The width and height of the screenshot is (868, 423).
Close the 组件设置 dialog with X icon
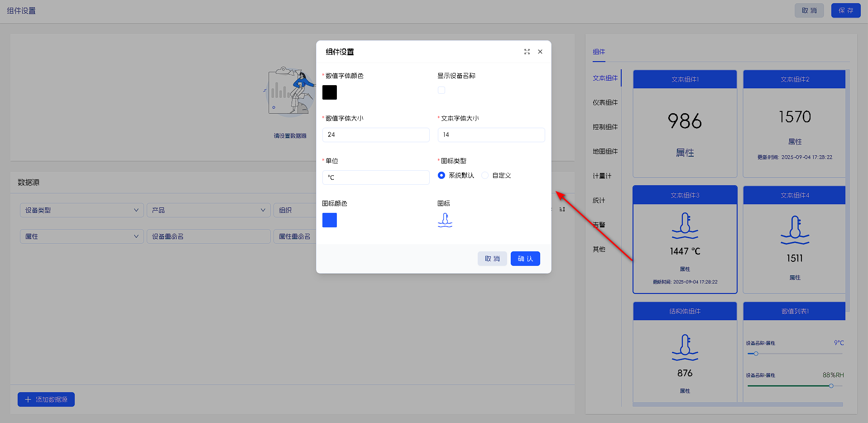pyautogui.click(x=540, y=52)
